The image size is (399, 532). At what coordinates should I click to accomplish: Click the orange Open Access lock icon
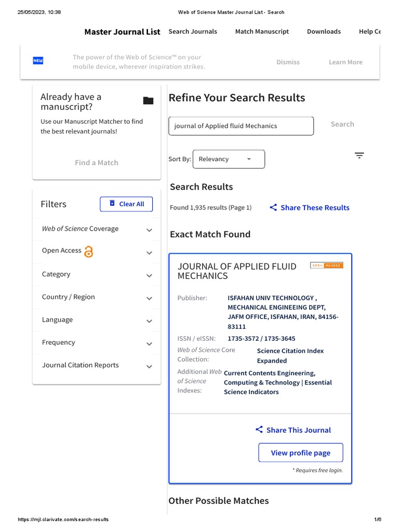coord(89,252)
